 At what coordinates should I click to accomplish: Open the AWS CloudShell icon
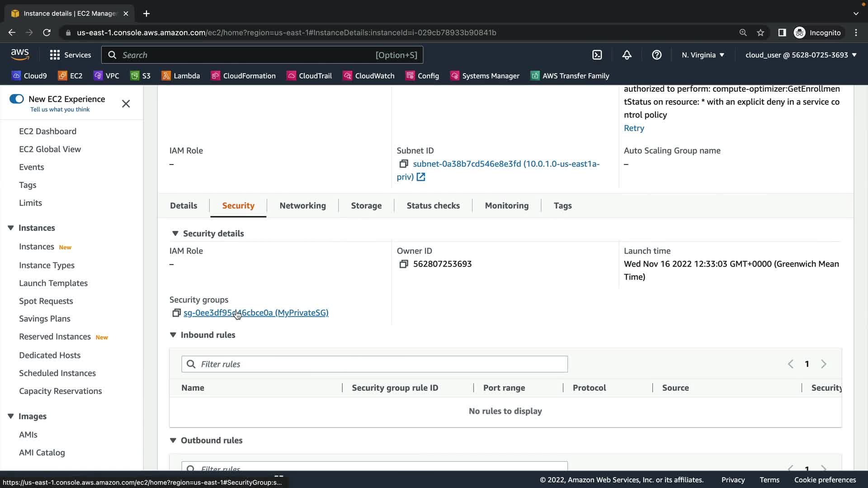pos(597,55)
